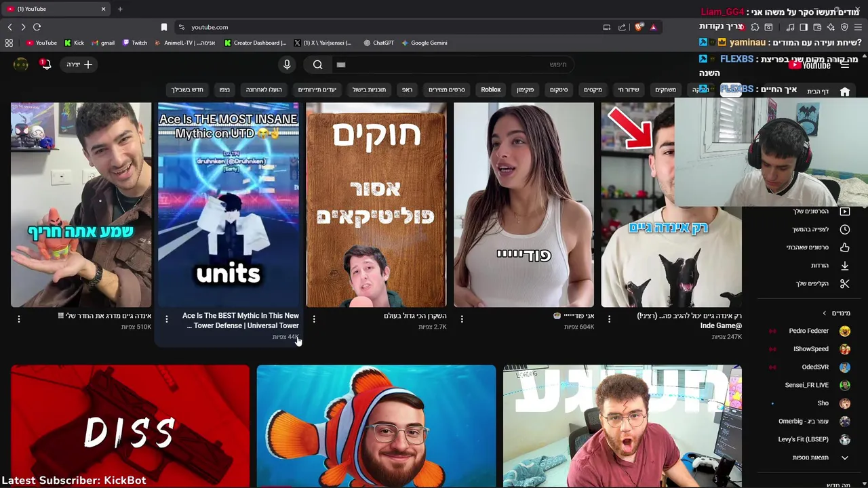Select the נצפו filter chip
This screenshot has width=868, height=488.
pyautogui.click(x=224, y=89)
